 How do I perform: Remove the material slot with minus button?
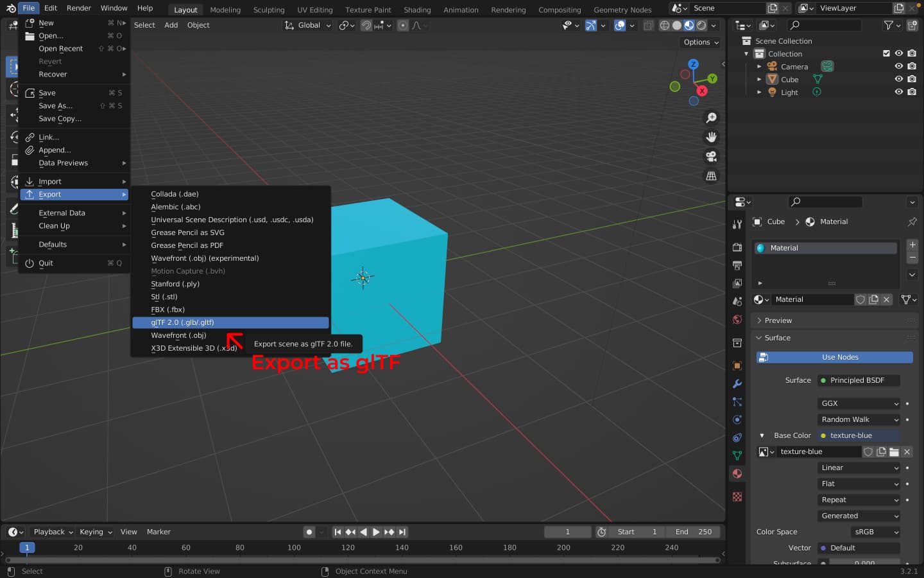pos(912,258)
